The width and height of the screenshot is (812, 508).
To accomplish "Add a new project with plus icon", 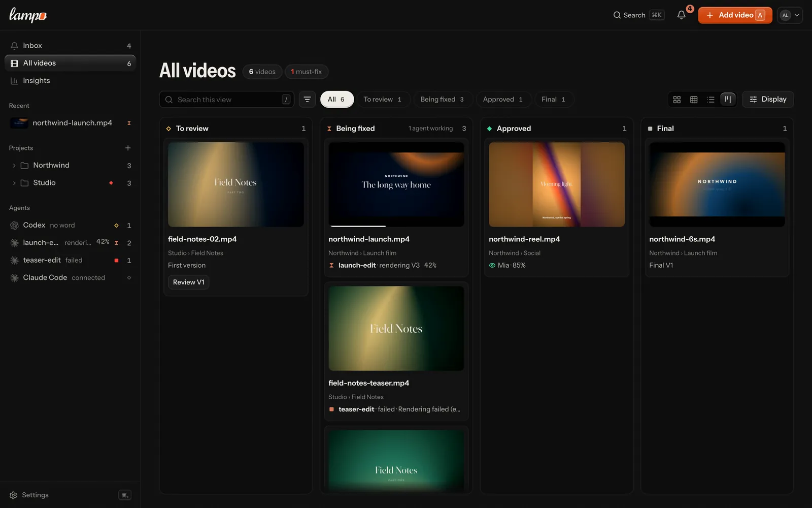I will pyautogui.click(x=128, y=148).
